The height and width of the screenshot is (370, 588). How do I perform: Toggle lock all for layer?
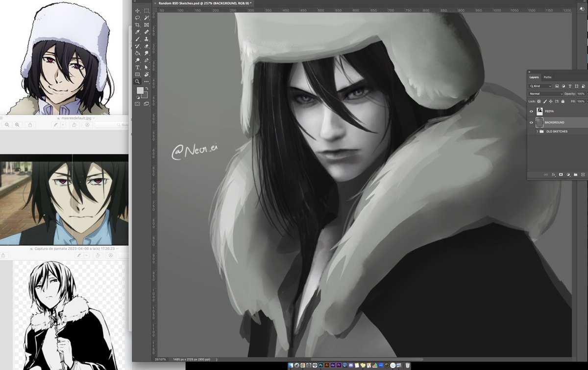[563, 101]
